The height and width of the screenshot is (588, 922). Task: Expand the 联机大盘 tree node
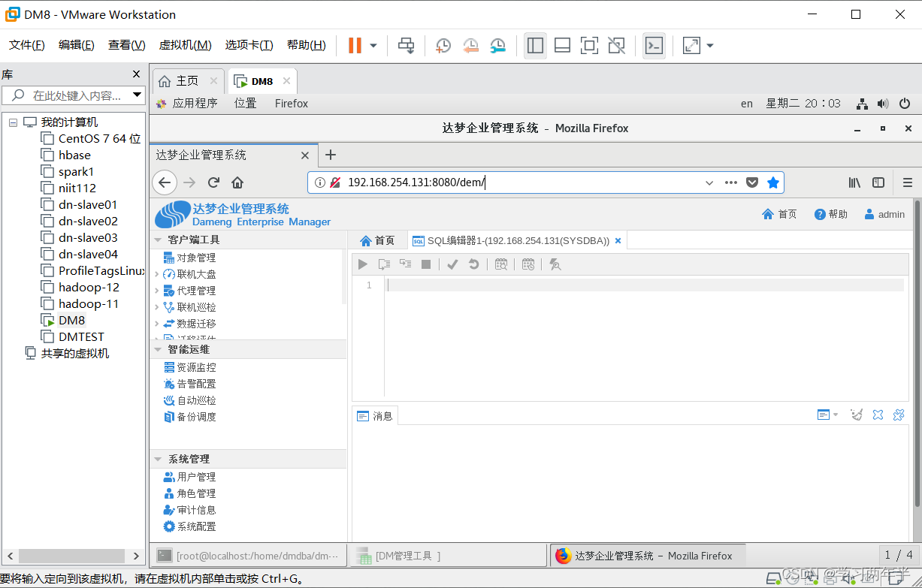point(157,274)
